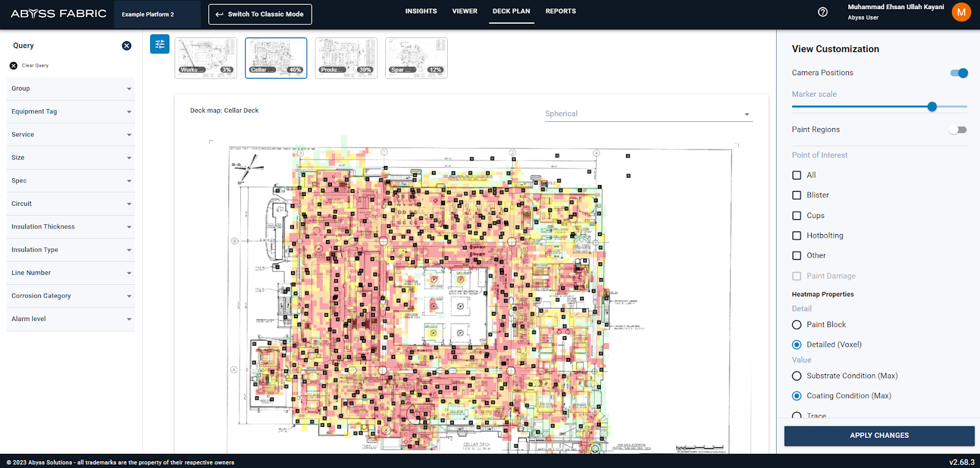Open the Workover deck thumbnail
The height and width of the screenshot is (468, 980).
click(206, 58)
